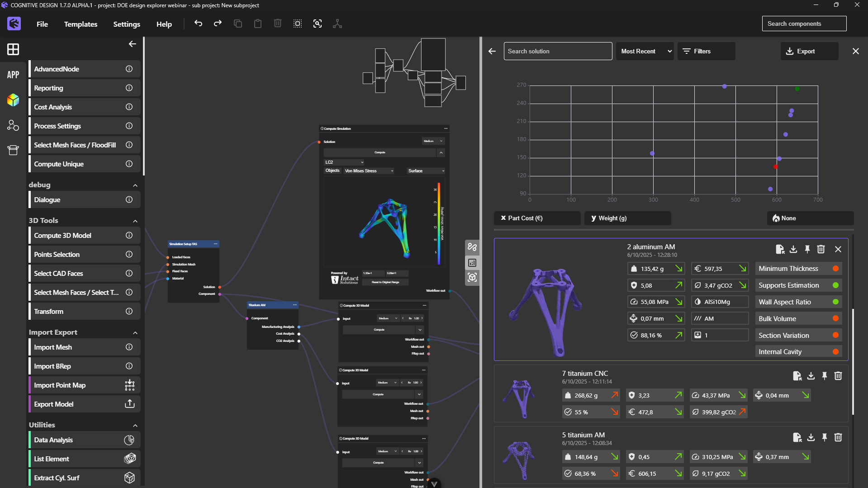Open the X axis Part Cost selector

tap(537, 218)
